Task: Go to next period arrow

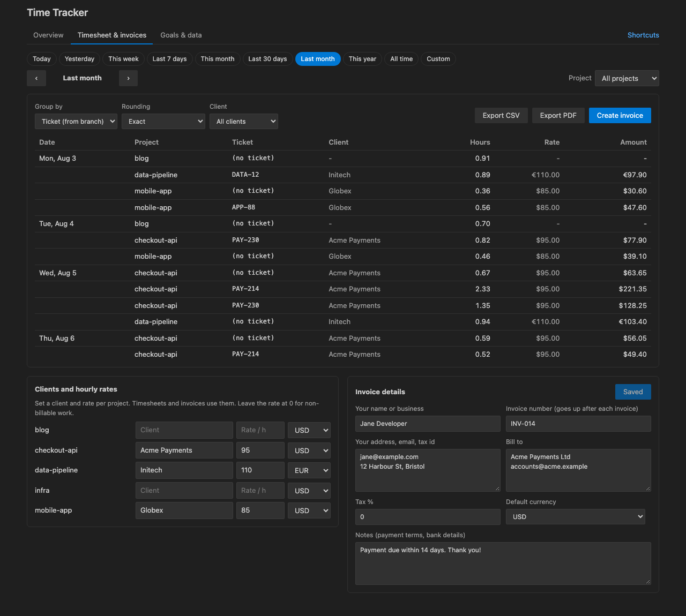Action: click(128, 78)
